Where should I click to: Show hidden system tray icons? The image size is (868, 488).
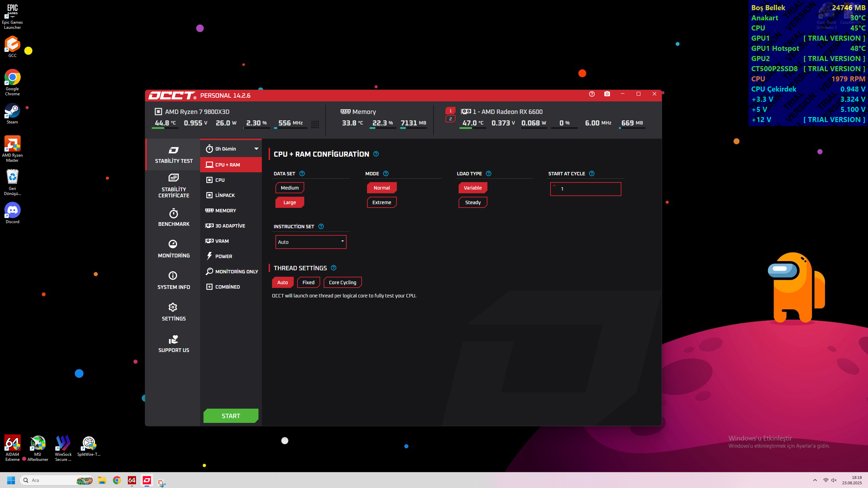[815, 480]
